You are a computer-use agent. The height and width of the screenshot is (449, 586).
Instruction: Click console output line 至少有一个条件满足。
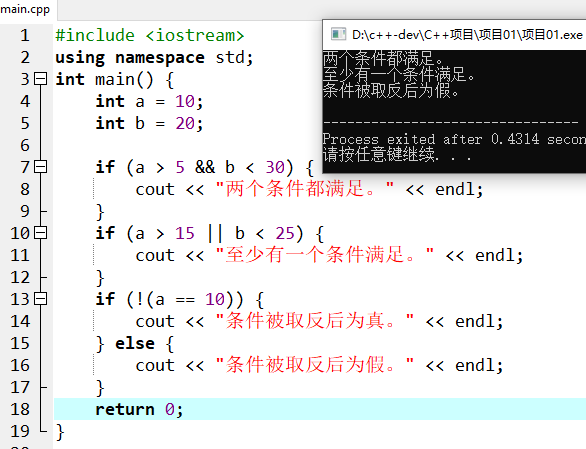coord(399,74)
